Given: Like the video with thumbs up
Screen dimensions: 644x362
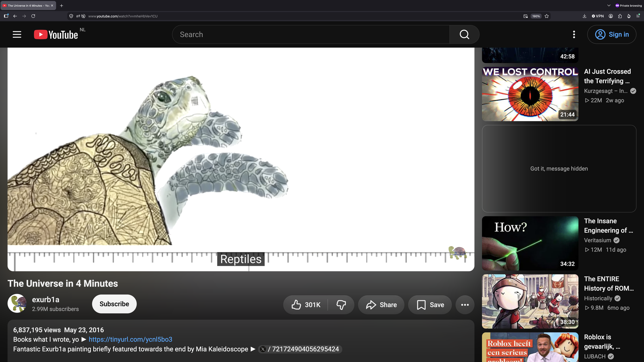Looking at the screenshot, I should (306, 305).
